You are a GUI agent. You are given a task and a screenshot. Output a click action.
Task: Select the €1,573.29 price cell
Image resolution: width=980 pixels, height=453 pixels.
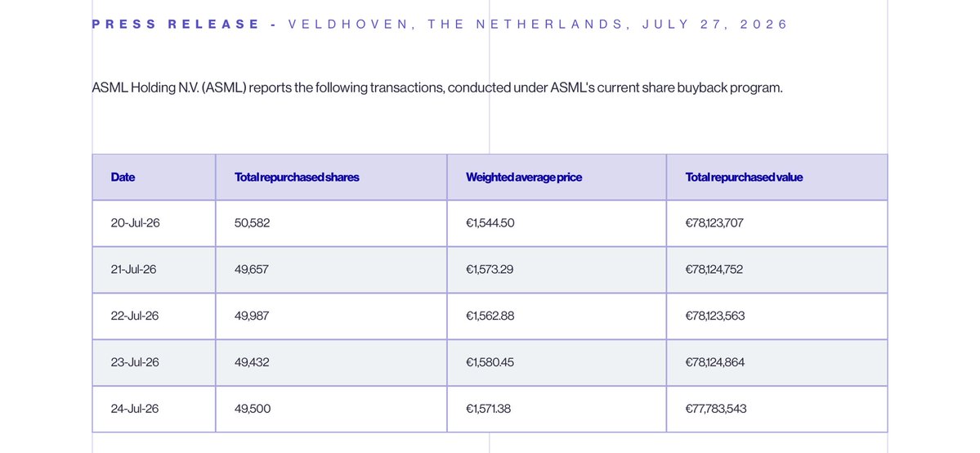pyautogui.click(x=557, y=270)
